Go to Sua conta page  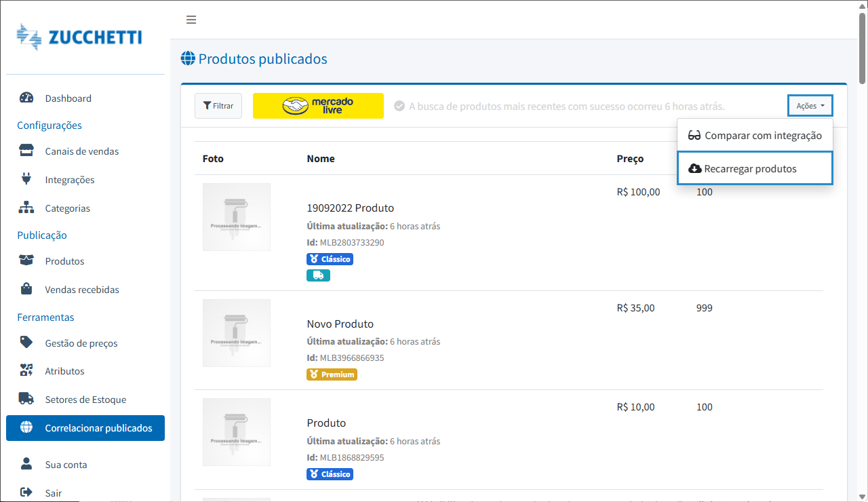pyautogui.click(x=66, y=465)
